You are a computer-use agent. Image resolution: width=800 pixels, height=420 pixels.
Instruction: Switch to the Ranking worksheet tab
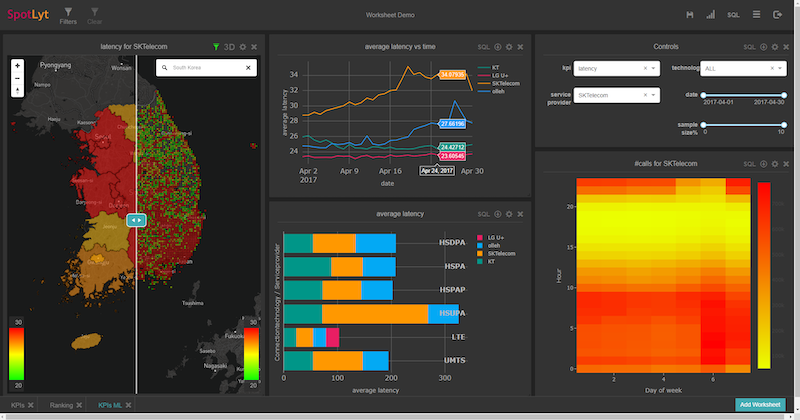[61, 405]
